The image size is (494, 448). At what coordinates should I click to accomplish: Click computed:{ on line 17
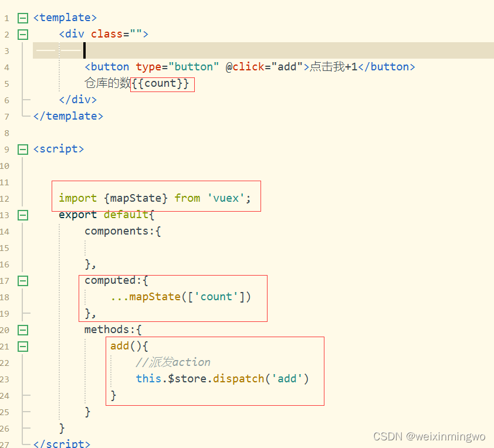[x=116, y=280]
